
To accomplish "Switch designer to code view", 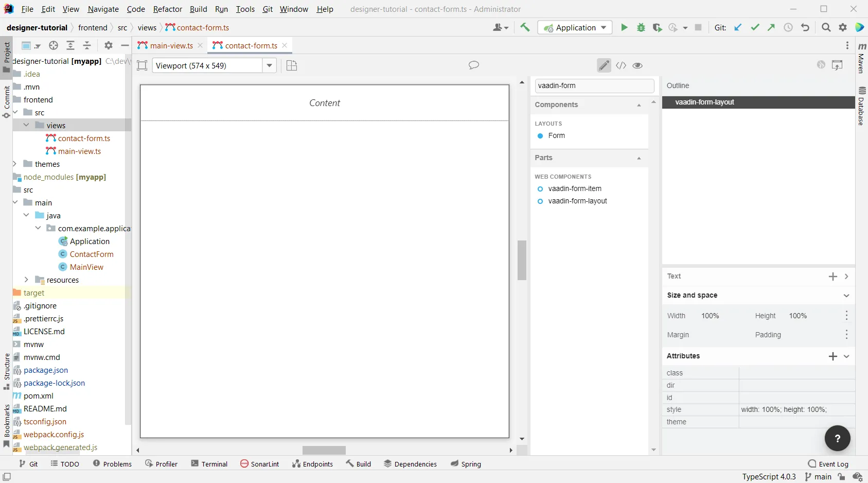I will click(x=622, y=65).
